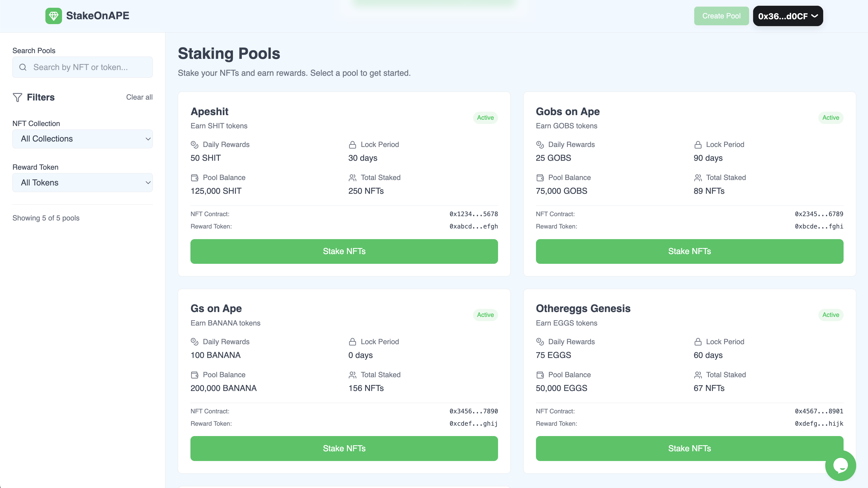Viewport: 868px width, 488px height.
Task: Click the Active badge on Othereggs Genesis
Action: click(x=830, y=315)
